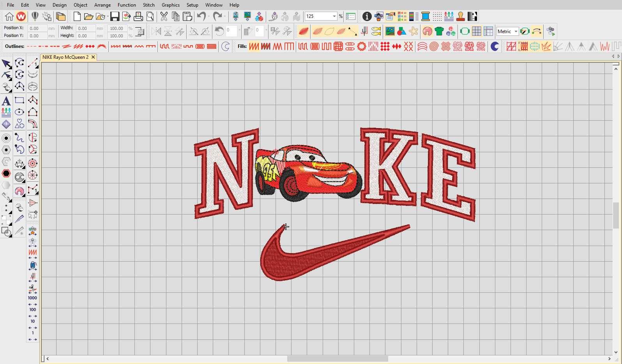Toggle the proportional scaling lock icon
The image size is (622, 364).
(x=140, y=32)
